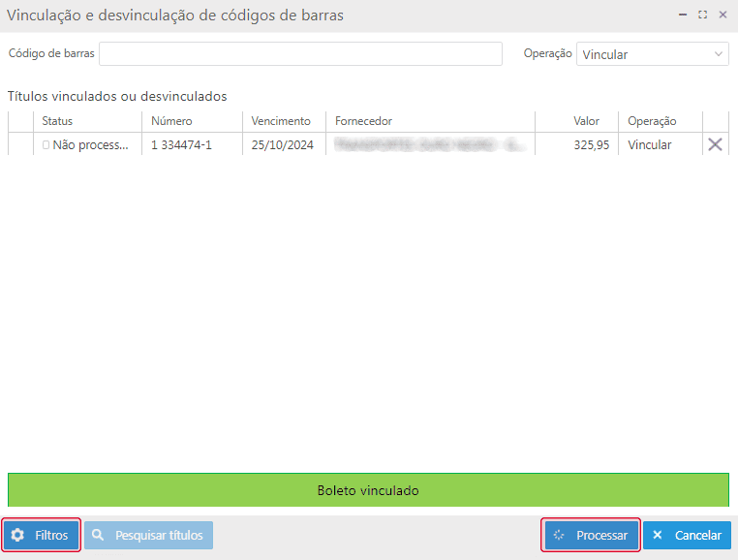Click the Fornecedor column header
738x560 pixels.
[363, 121]
